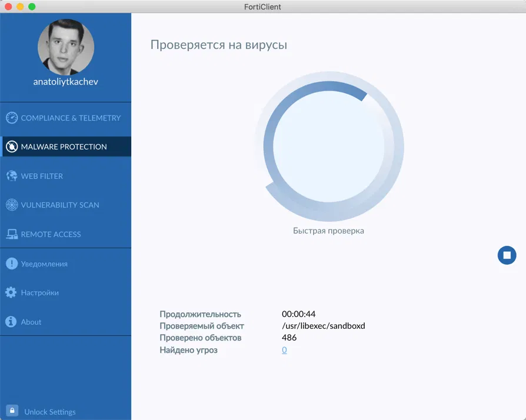
Task: Click the Web Filter globe icon
Action: point(12,176)
